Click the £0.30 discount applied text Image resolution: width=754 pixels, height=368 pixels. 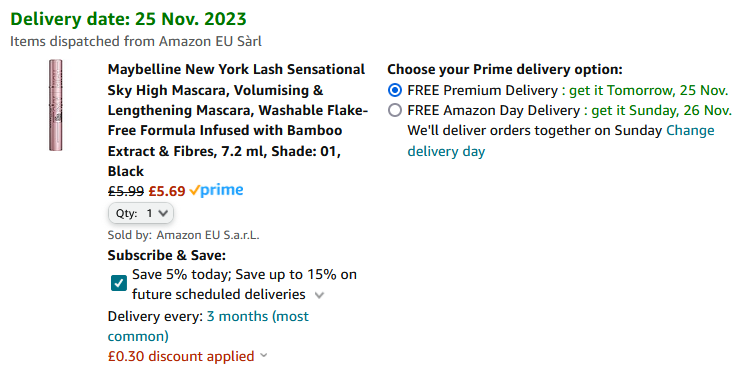pos(181,356)
